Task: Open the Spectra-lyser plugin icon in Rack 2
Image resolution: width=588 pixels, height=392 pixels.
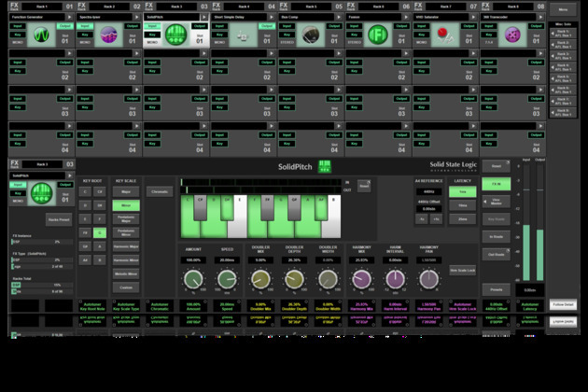Action: click(109, 35)
